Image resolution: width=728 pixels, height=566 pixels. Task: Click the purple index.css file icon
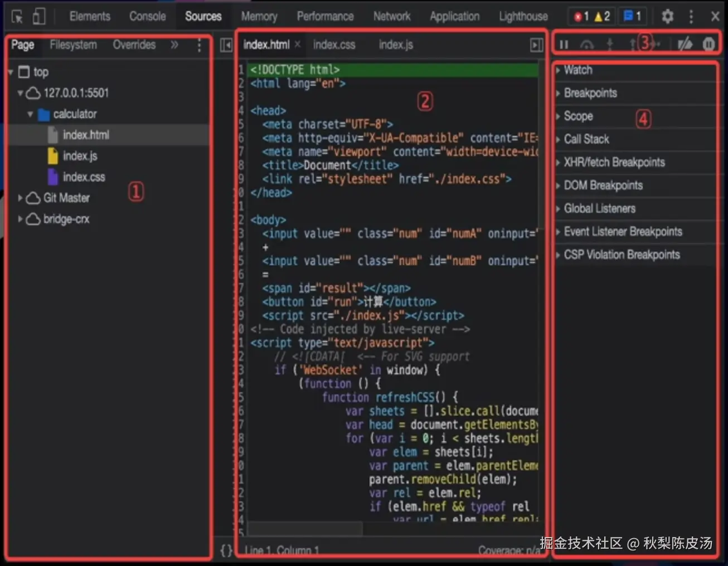click(x=53, y=177)
